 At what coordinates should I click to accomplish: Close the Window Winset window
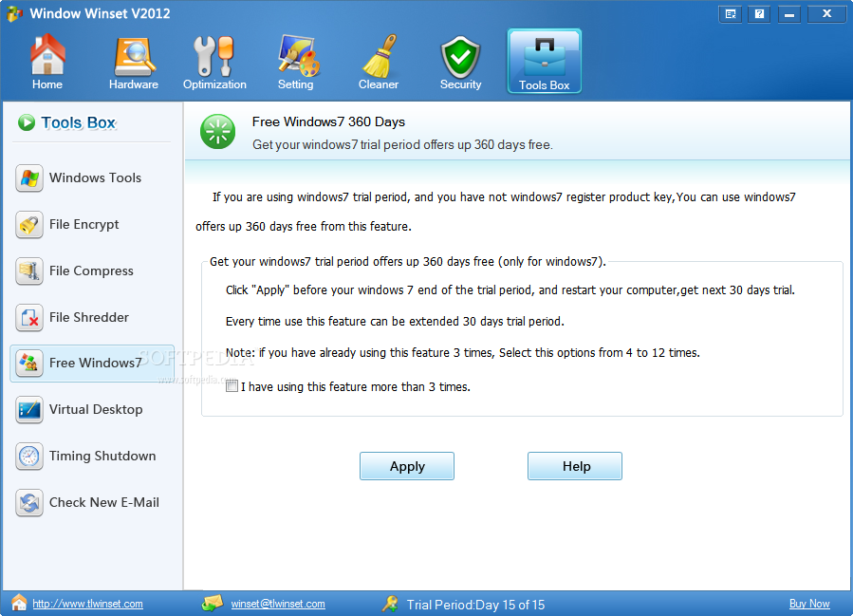tap(826, 14)
